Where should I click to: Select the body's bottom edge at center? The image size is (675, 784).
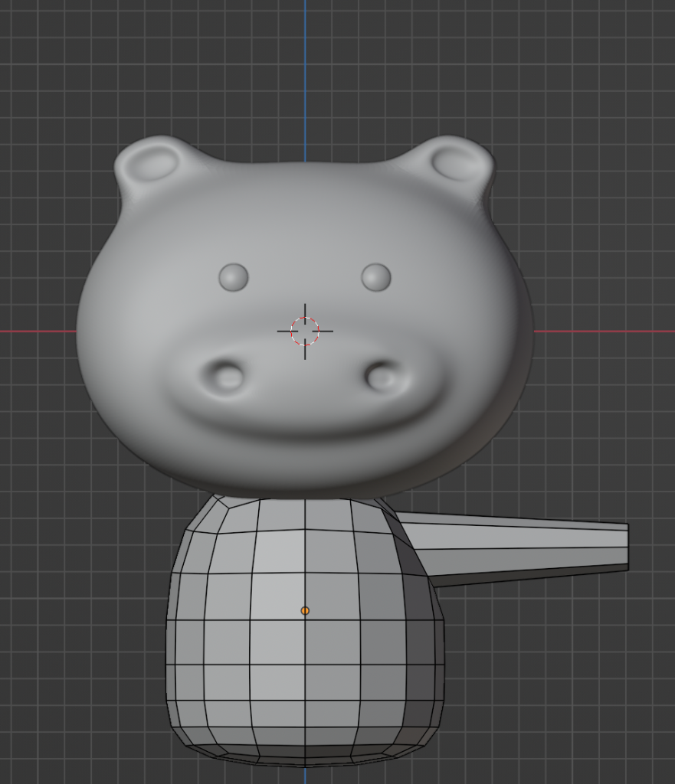tap(305, 763)
